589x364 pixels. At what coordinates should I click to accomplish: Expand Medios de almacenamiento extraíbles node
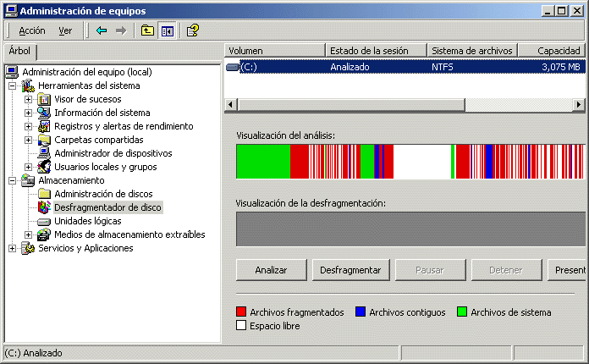(x=28, y=234)
